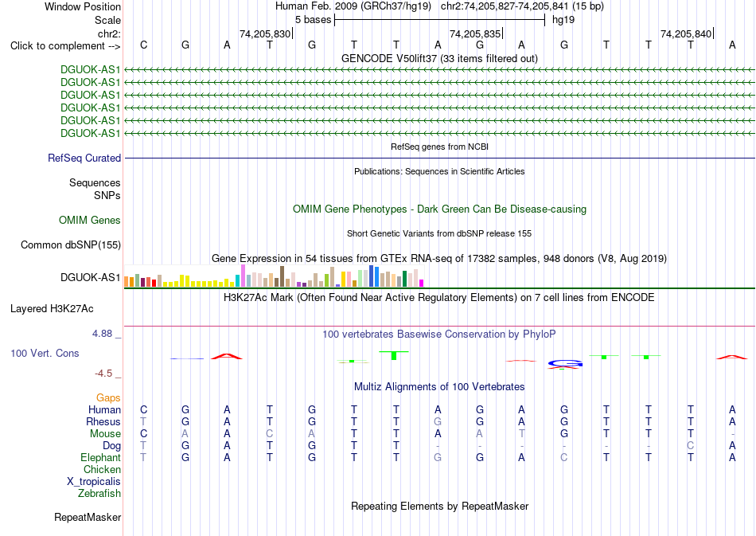The image size is (756, 536).
Task: Click the C base in the Dog alignment row
Action: coord(691,445)
